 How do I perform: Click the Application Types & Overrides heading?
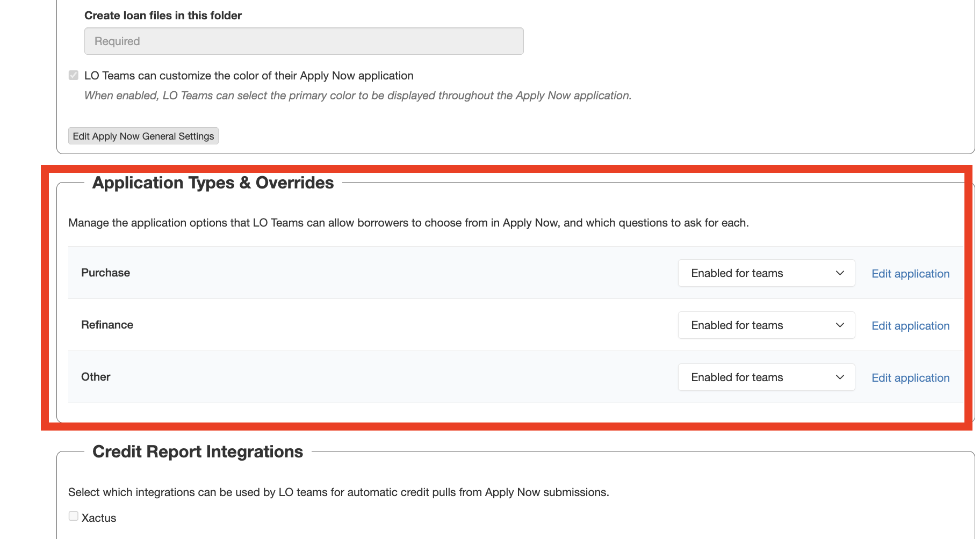pos(213,183)
